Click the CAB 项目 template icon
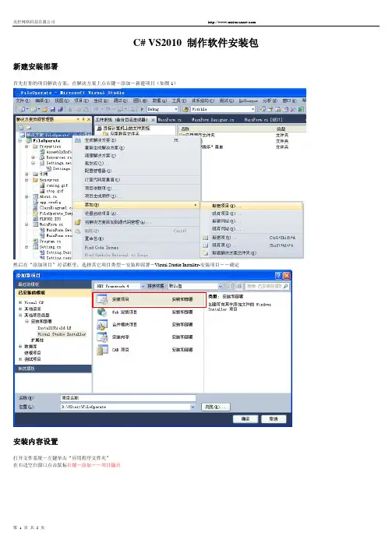 coord(102,350)
